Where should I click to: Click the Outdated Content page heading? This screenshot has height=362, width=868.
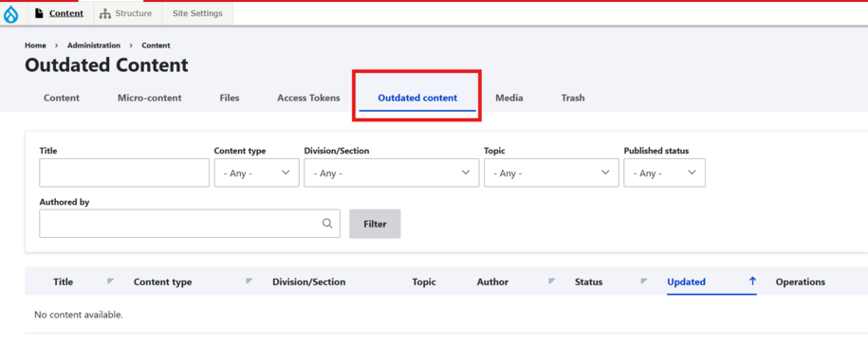tap(106, 65)
